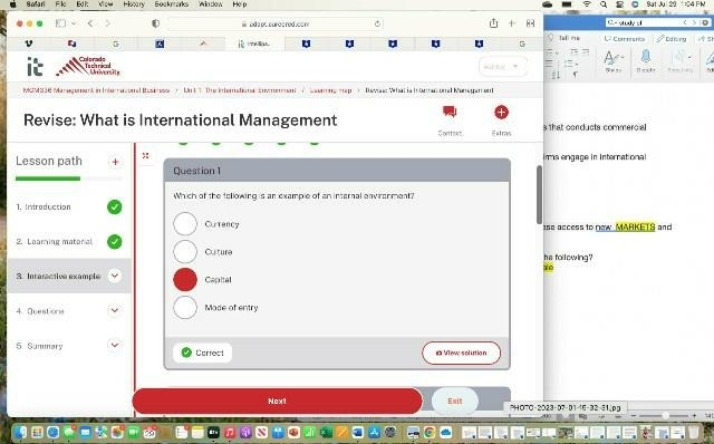
Task: Click the Colorado Technical University logo
Action: point(88,66)
